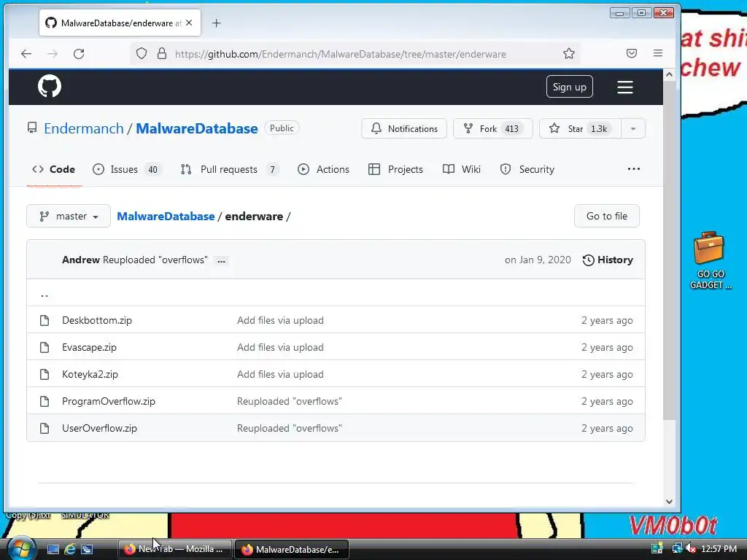747x560 pixels.
Task: Click the Sign up button
Action: (569, 87)
